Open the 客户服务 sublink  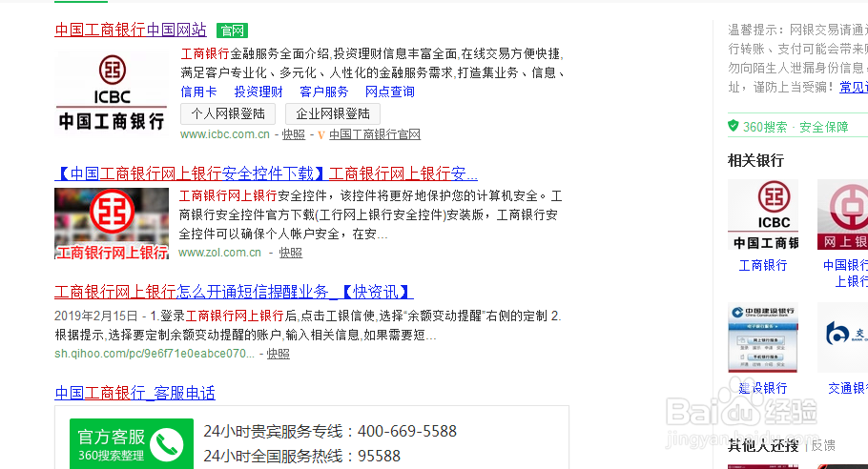pos(324,92)
